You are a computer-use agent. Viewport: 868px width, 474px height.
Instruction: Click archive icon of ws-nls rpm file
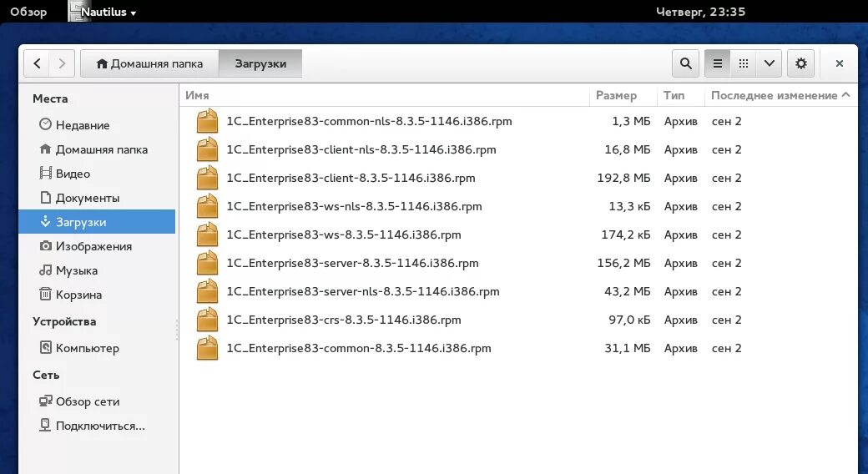tap(208, 206)
